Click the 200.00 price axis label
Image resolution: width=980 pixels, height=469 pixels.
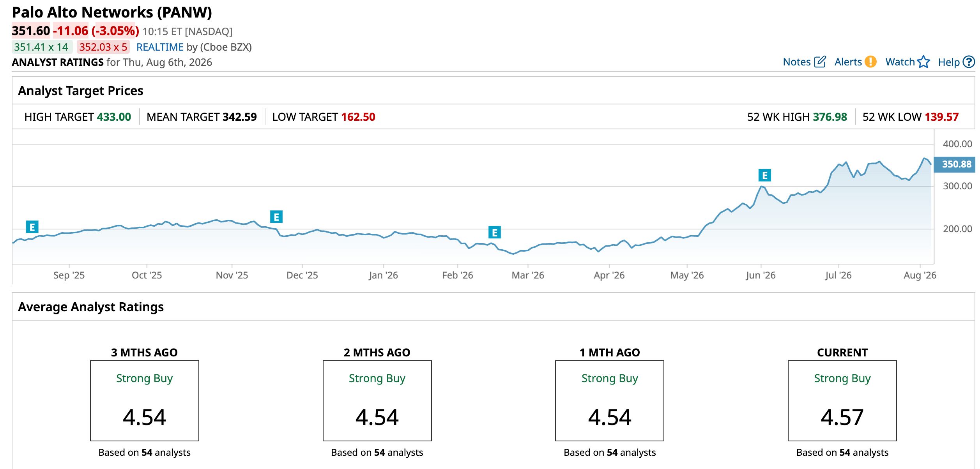[x=957, y=229]
